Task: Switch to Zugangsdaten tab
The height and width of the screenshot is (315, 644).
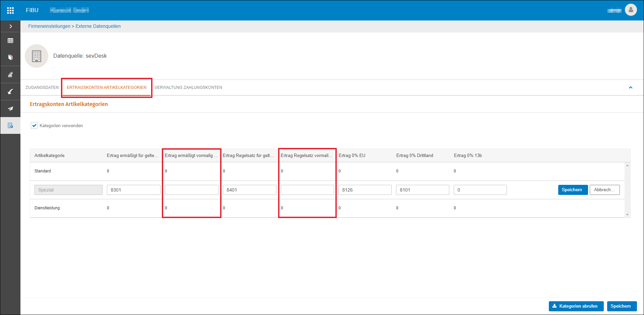Action: (42, 88)
